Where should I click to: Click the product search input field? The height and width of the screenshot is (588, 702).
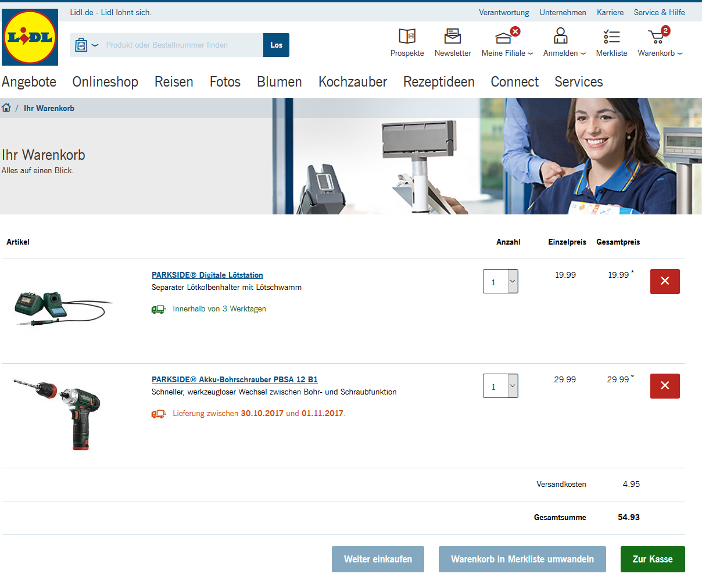coord(181,45)
